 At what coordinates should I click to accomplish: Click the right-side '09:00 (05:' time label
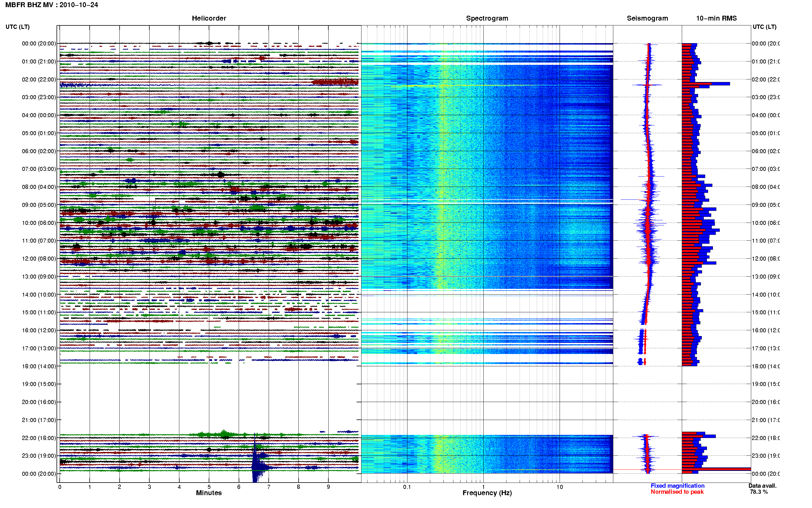pyautogui.click(x=766, y=205)
